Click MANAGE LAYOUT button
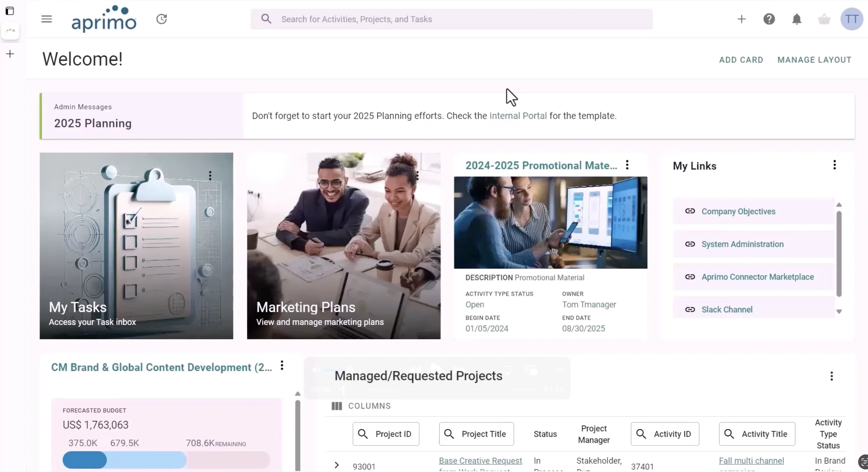 [814, 60]
